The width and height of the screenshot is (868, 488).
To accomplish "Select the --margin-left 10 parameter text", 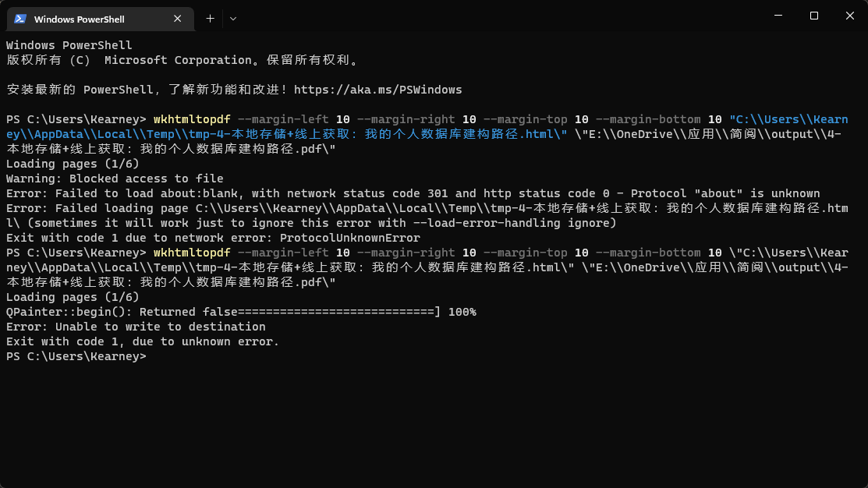I will (x=293, y=118).
